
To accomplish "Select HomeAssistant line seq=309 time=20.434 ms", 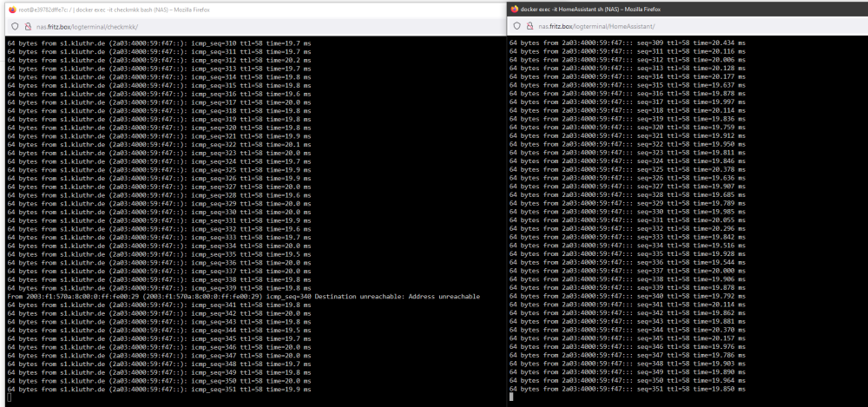I will [x=628, y=43].
